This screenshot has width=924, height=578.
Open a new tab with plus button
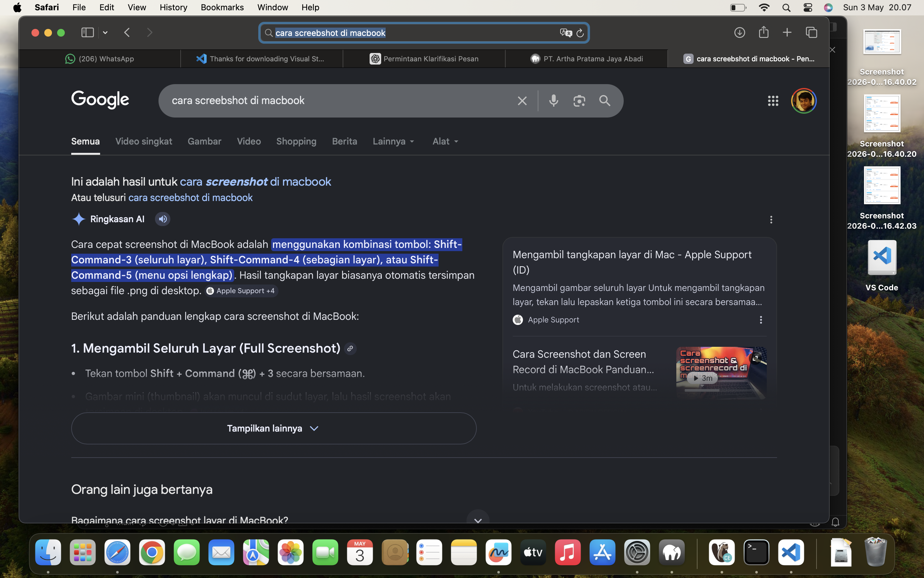(x=787, y=32)
